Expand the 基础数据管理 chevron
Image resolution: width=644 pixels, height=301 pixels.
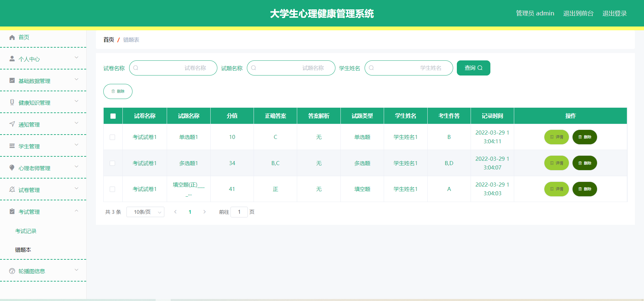[76, 80]
